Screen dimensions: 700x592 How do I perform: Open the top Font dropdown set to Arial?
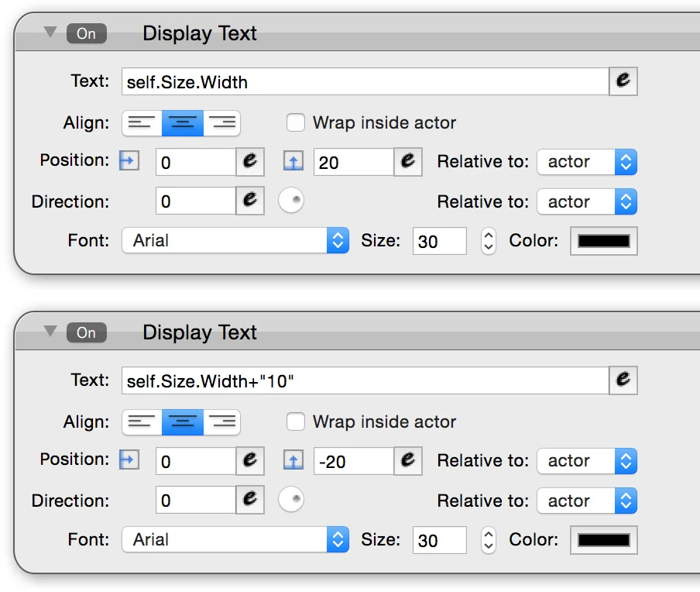tap(235, 240)
